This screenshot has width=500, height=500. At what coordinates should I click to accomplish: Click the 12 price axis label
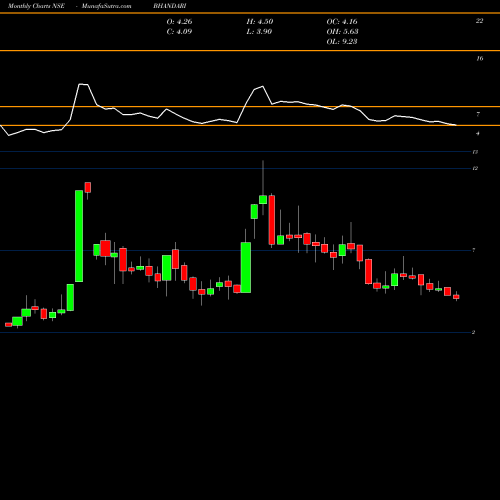tap(475, 168)
